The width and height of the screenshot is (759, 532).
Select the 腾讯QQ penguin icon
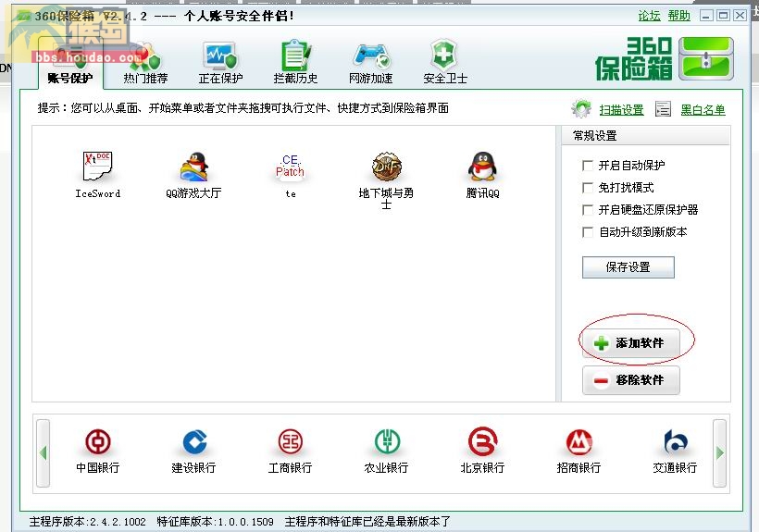[x=482, y=166]
